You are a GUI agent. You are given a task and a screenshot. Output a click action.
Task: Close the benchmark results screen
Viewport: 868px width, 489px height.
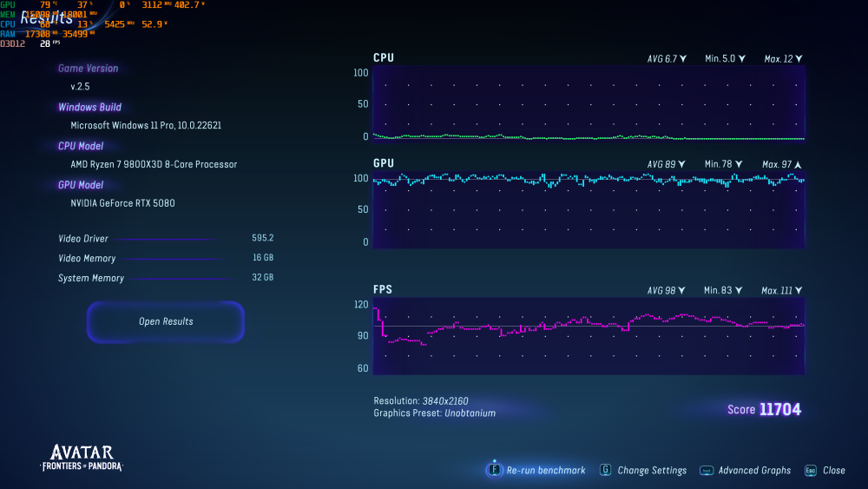pyautogui.click(x=833, y=470)
